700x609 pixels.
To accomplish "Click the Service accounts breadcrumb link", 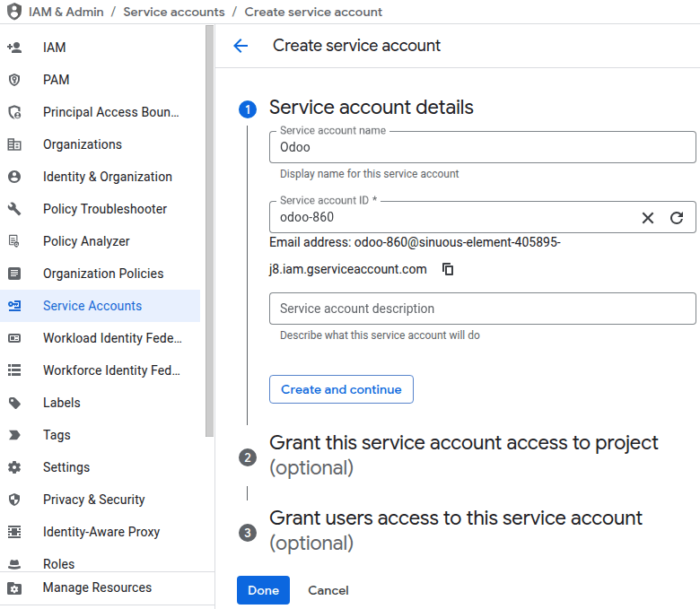I will point(174,12).
